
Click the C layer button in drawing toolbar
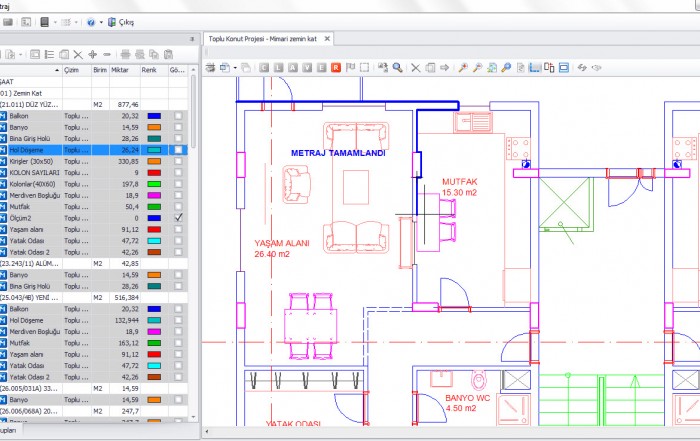pyautogui.click(x=264, y=67)
